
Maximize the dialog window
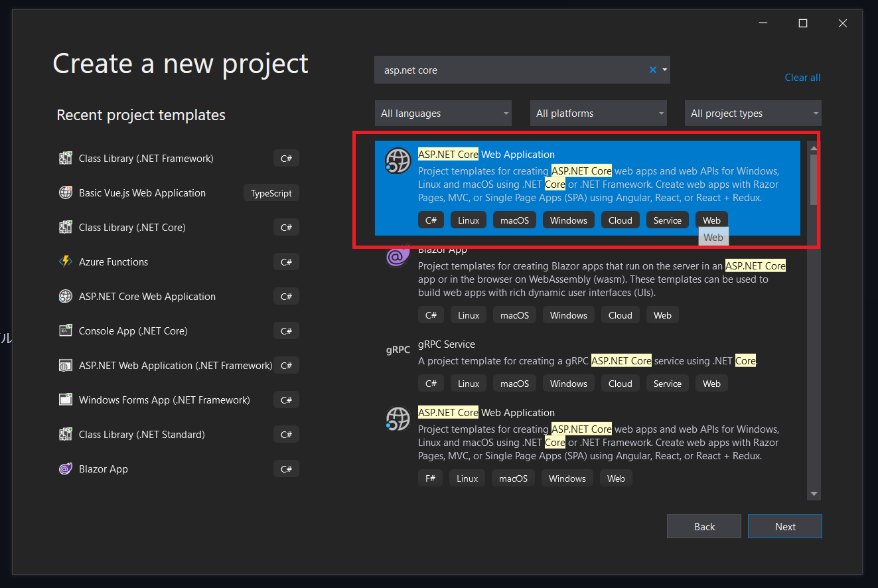[803, 23]
